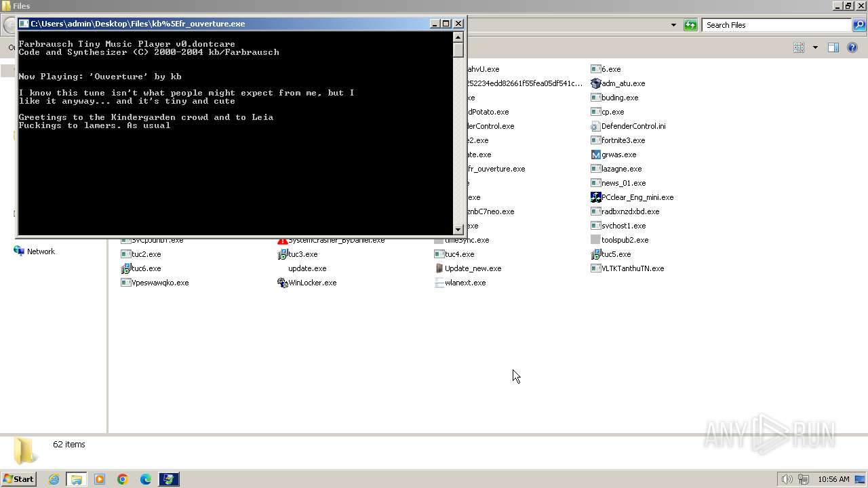
Task: Toggle the preview pane button
Action: pyautogui.click(x=833, y=47)
